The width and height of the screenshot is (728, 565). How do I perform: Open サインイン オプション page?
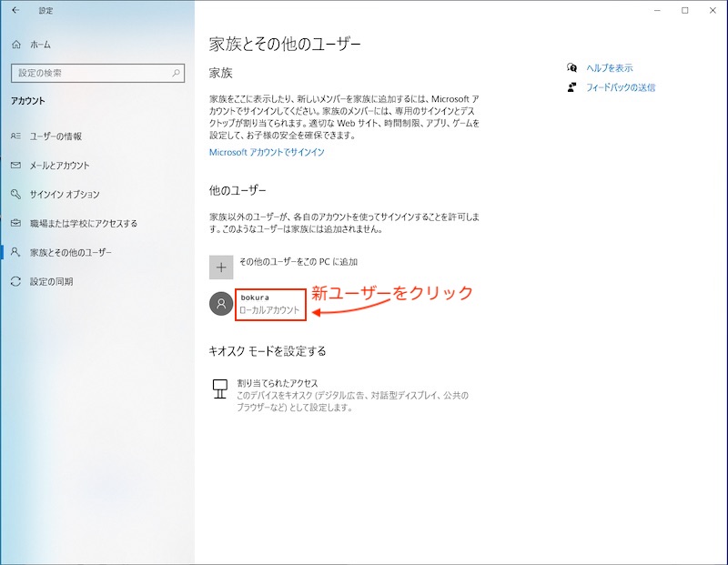pos(65,195)
